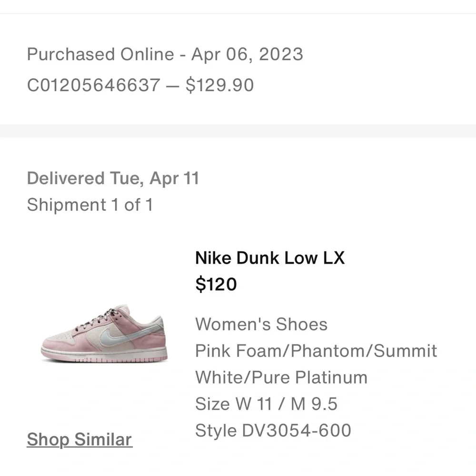Click the White/Pure Platinum color description
The width and height of the screenshot is (476, 476).
coord(281,377)
